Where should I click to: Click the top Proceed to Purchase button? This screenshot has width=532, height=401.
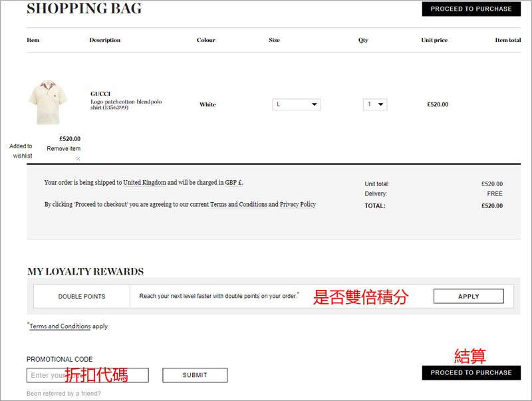[471, 9]
